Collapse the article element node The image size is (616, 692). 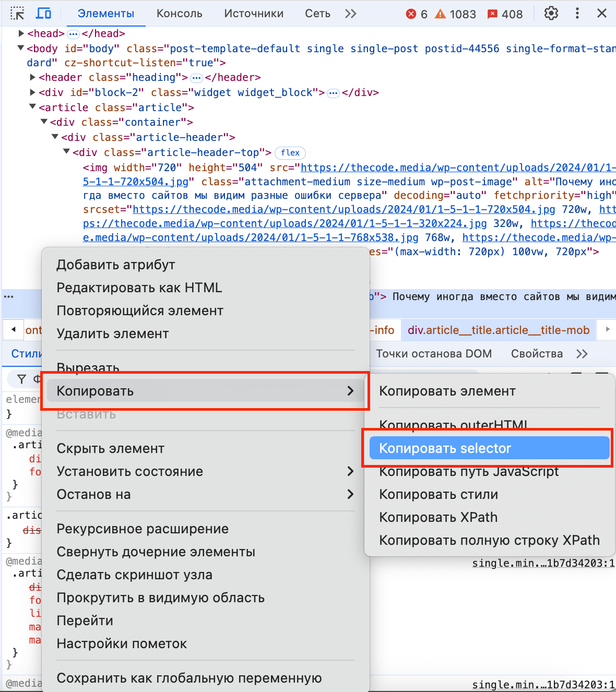coord(32,107)
